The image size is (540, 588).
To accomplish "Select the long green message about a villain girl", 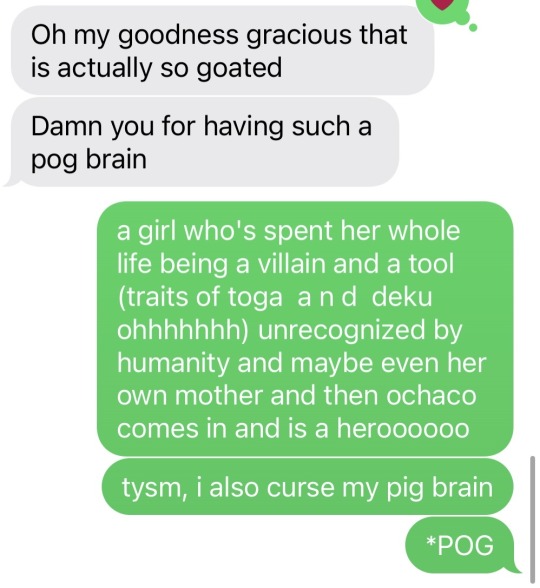I will pos(305,329).
